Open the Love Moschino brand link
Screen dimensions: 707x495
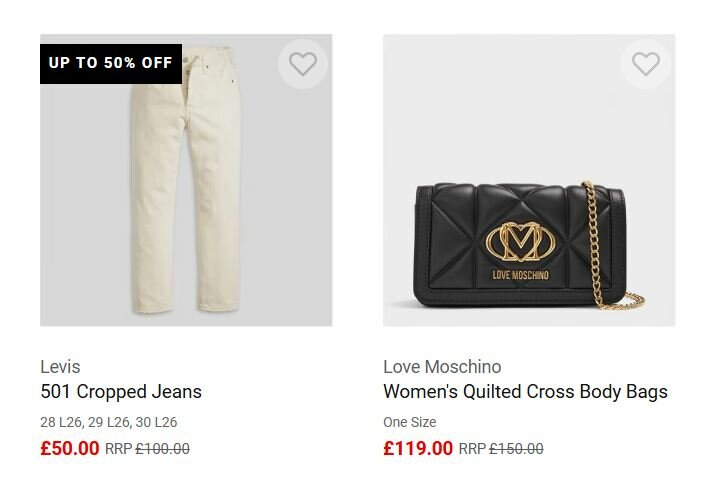442,366
